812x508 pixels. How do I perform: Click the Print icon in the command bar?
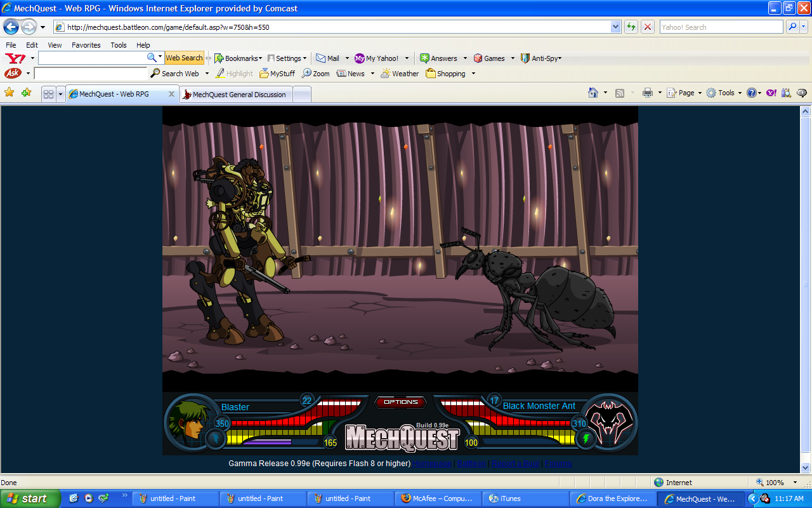(x=647, y=93)
